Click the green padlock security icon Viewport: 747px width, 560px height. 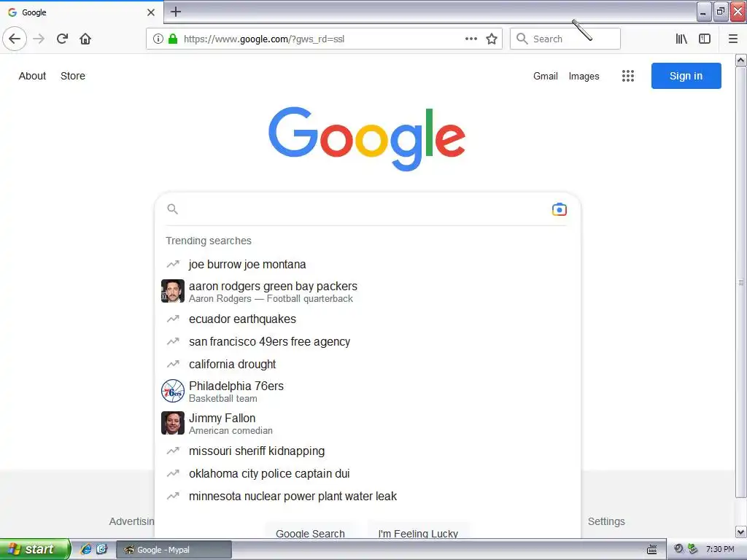tap(173, 39)
